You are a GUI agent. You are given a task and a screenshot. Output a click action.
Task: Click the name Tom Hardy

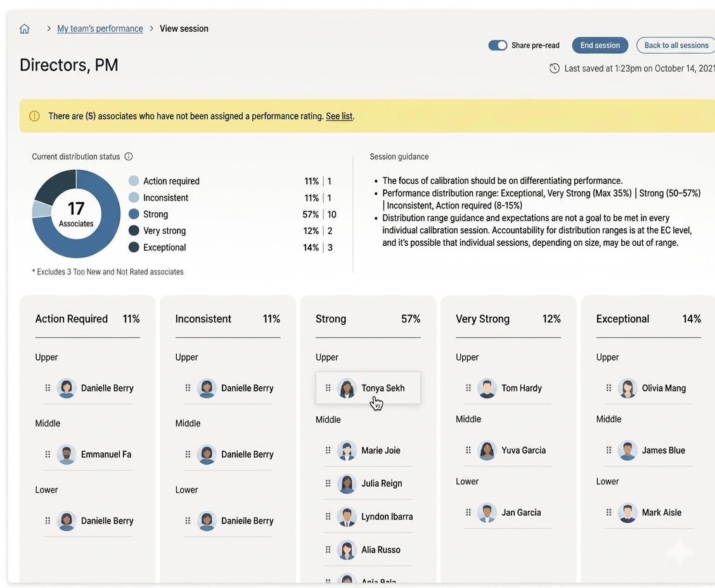[522, 388]
